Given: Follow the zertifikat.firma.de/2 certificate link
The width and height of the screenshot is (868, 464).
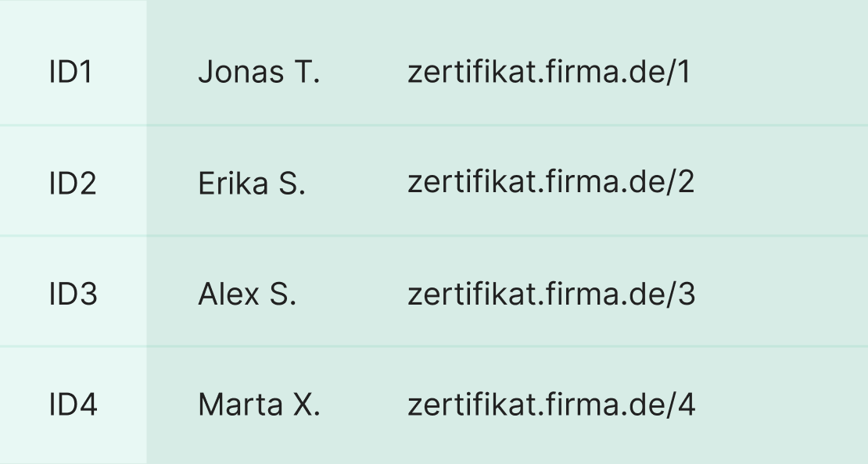Looking at the screenshot, I should [551, 184].
